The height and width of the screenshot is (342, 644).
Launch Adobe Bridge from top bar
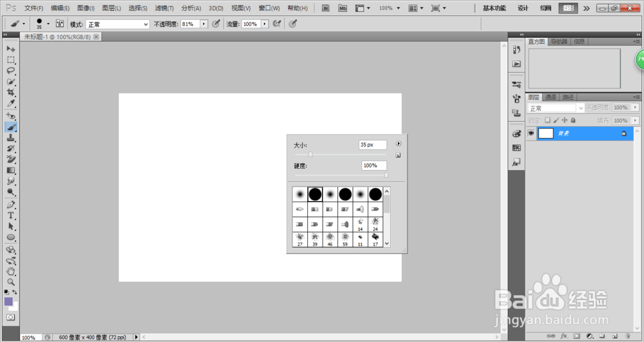point(326,8)
